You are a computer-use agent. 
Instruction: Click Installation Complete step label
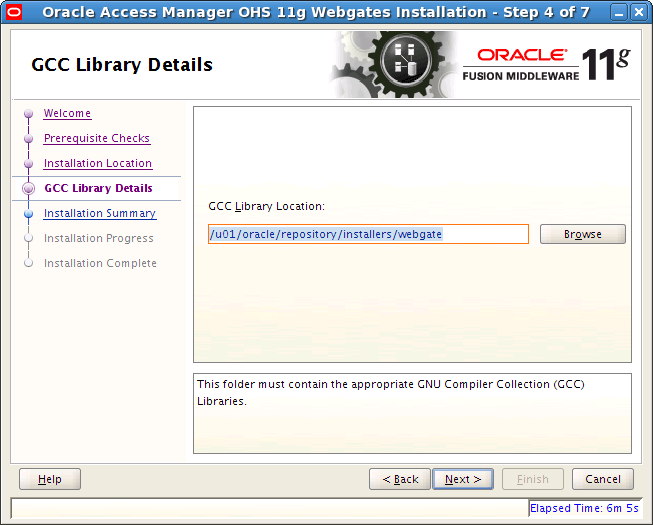click(100, 263)
